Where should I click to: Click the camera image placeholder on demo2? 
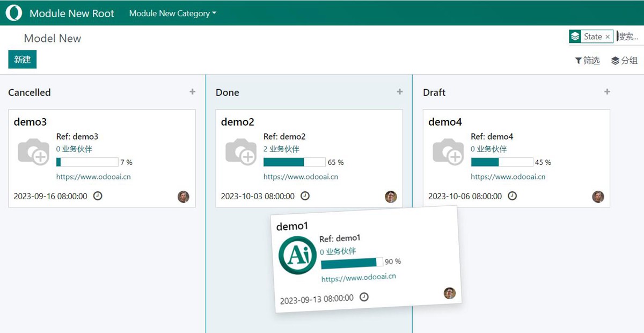(x=241, y=151)
